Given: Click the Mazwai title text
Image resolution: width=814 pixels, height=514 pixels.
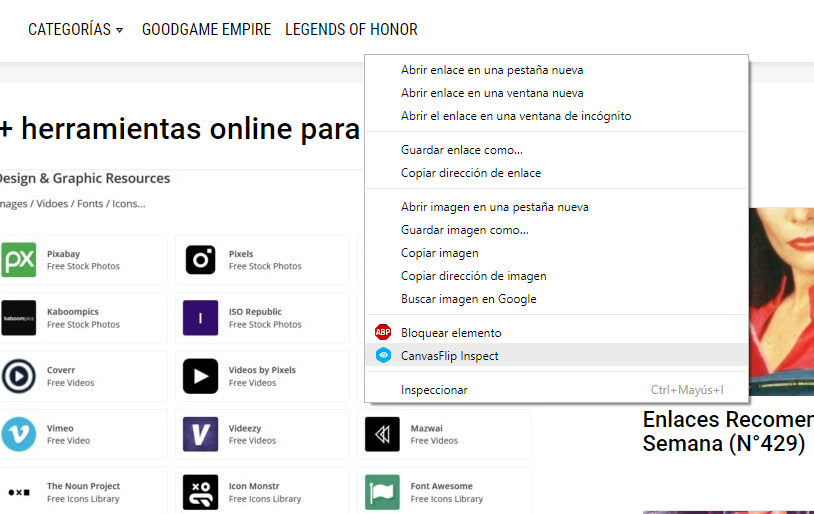Looking at the screenshot, I should pyautogui.click(x=427, y=428).
